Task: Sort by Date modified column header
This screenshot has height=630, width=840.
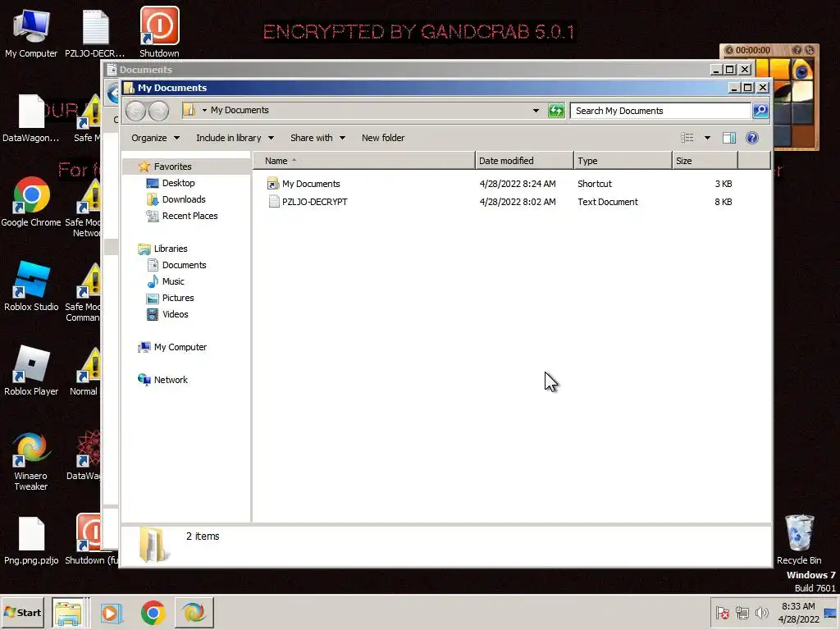Action: click(524, 161)
